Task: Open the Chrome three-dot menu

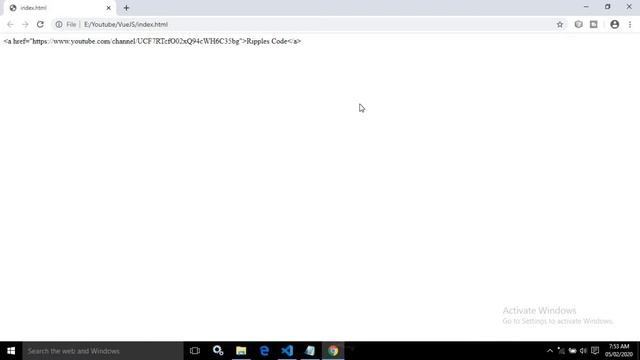Action: click(x=630, y=24)
